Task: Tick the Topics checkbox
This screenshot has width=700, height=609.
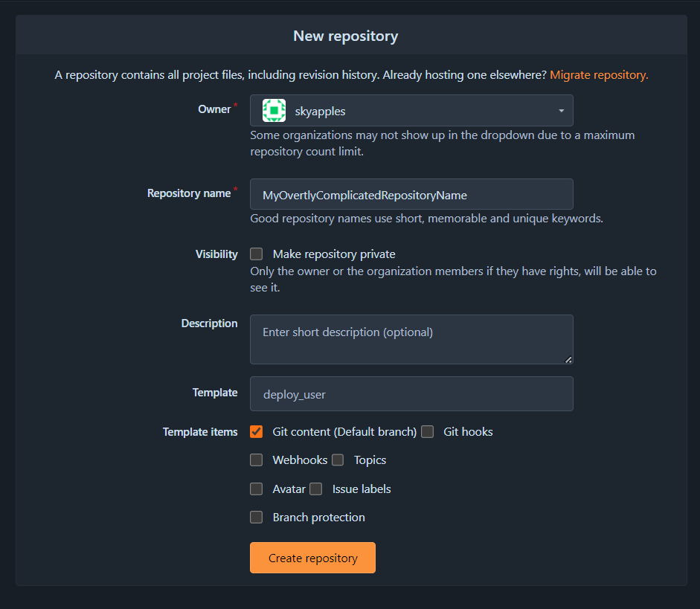Action: [x=338, y=460]
